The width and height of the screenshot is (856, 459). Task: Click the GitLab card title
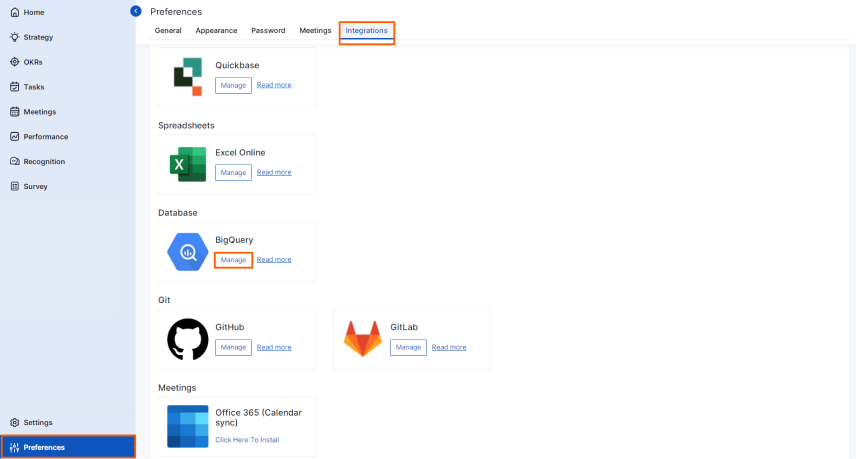(404, 327)
